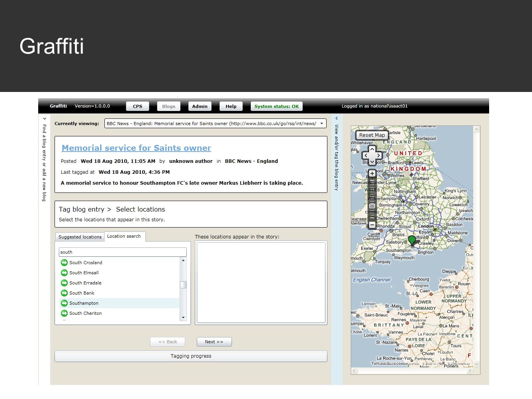Viewport: 532px width, 399px height.
Task: Add South Cheriton using its green arrow
Action: point(64,313)
